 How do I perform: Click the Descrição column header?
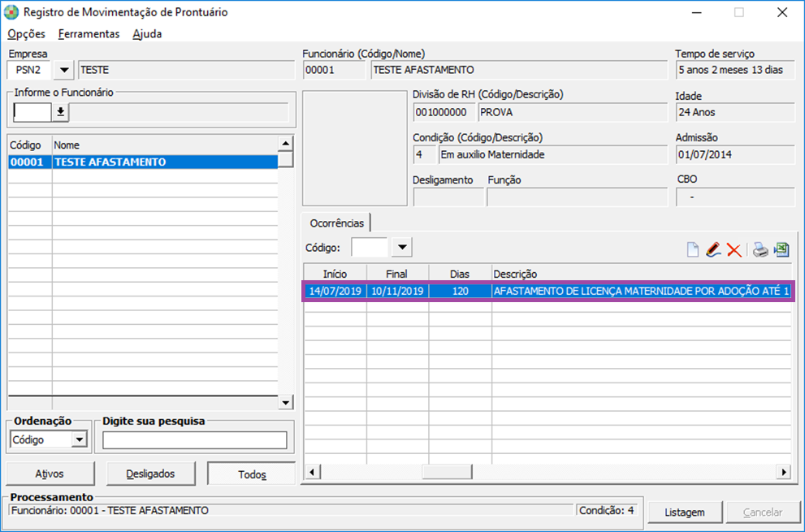pos(641,275)
